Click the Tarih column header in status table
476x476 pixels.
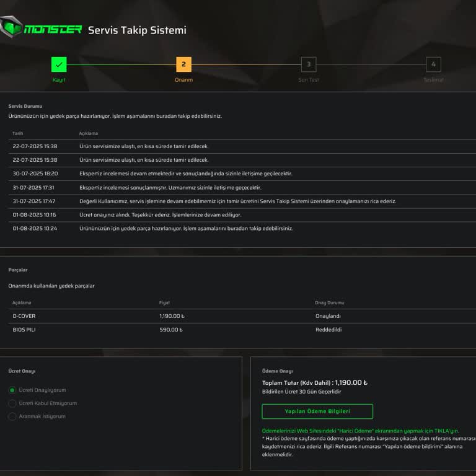tap(18, 133)
